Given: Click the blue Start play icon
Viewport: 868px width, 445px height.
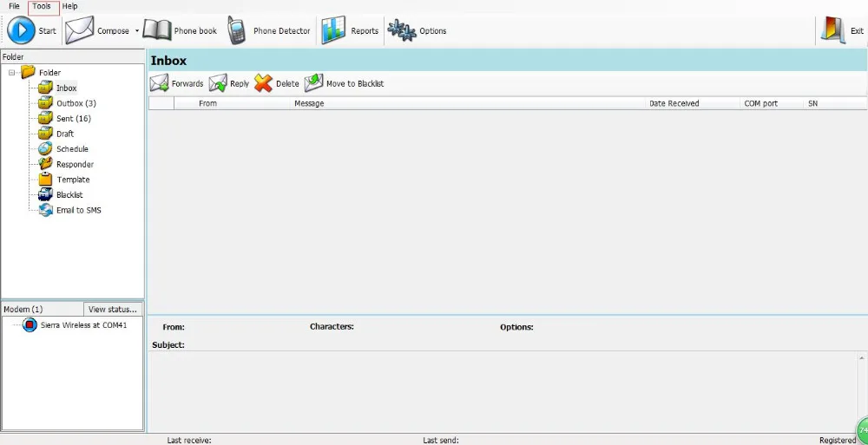Looking at the screenshot, I should coord(21,30).
